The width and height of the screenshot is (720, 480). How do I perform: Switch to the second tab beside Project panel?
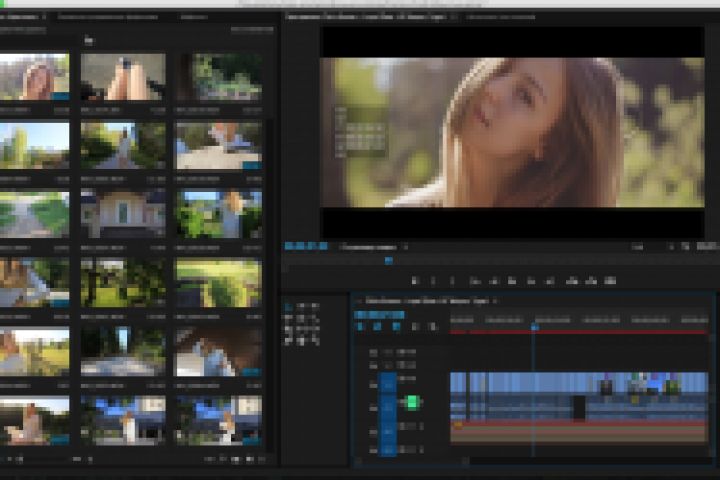(x=107, y=17)
